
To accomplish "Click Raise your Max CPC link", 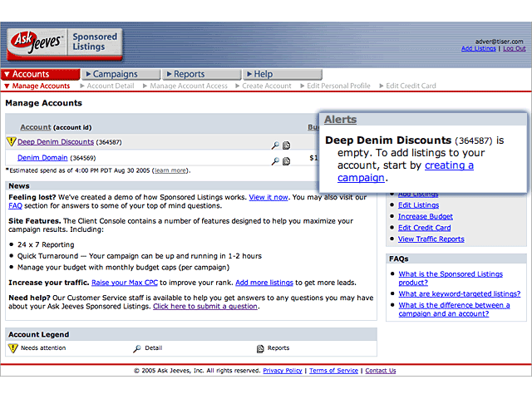I will tap(125, 283).
